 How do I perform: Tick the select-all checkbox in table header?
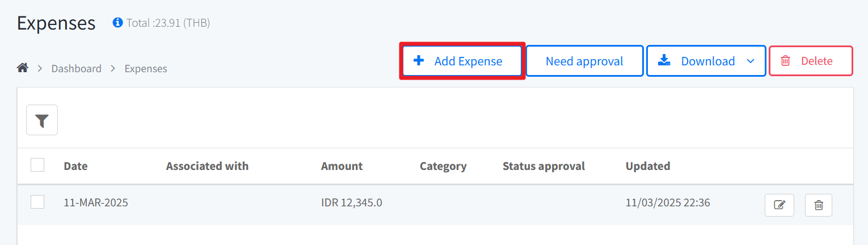37,165
